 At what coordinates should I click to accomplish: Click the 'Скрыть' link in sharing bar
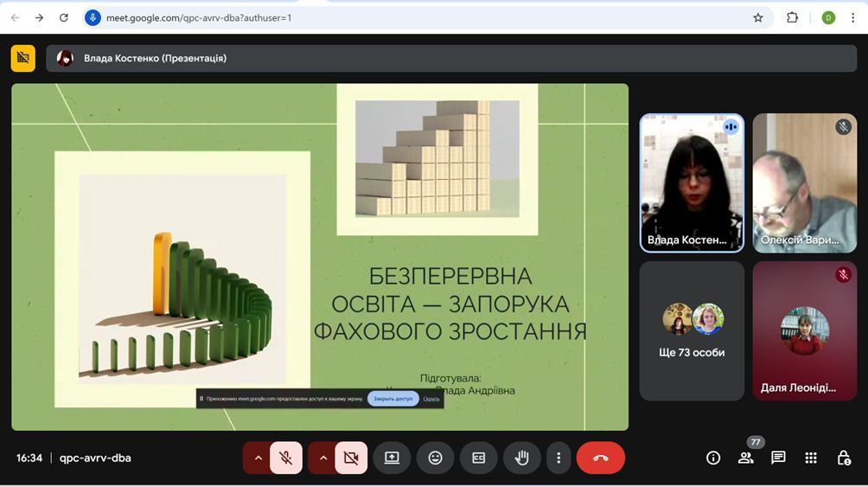pyautogui.click(x=431, y=399)
